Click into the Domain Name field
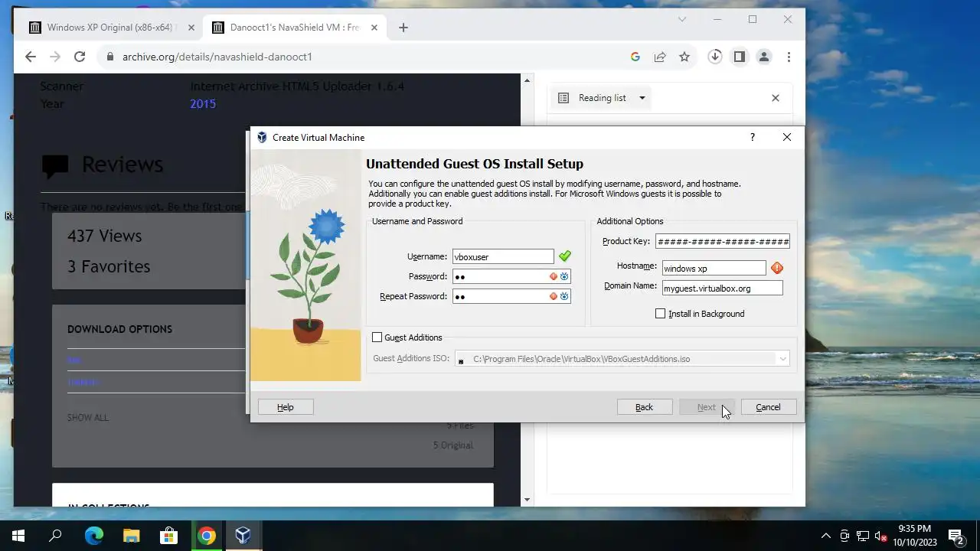 [x=723, y=288]
